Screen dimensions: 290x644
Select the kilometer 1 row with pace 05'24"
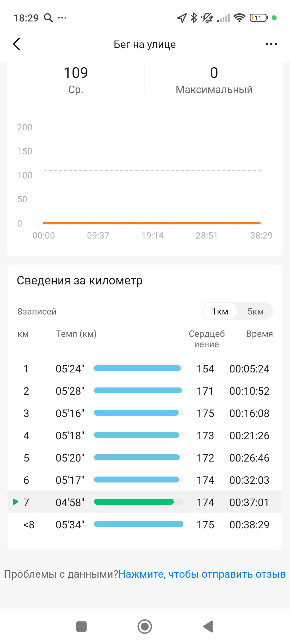[x=145, y=369]
